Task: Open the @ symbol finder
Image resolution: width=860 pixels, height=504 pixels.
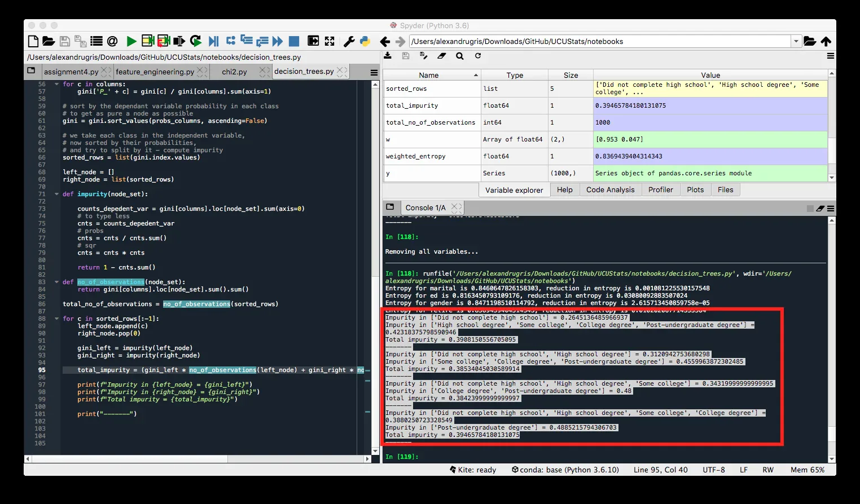Action: coord(112,41)
